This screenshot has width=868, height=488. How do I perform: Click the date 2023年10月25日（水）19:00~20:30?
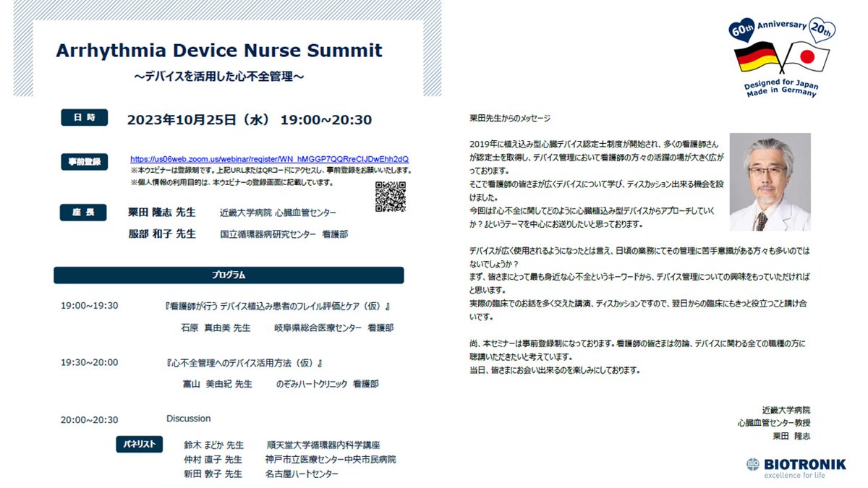(250, 119)
